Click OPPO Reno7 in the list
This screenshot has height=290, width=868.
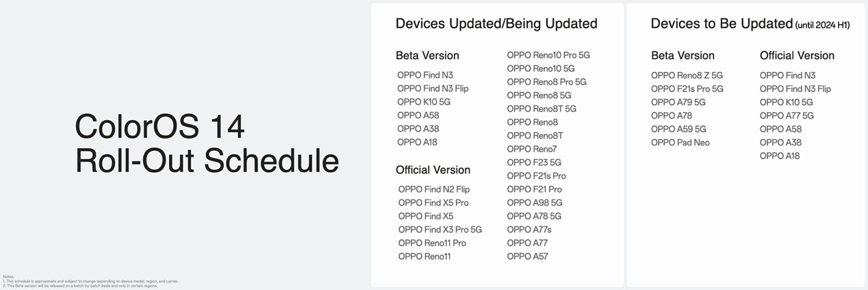[532, 149]
